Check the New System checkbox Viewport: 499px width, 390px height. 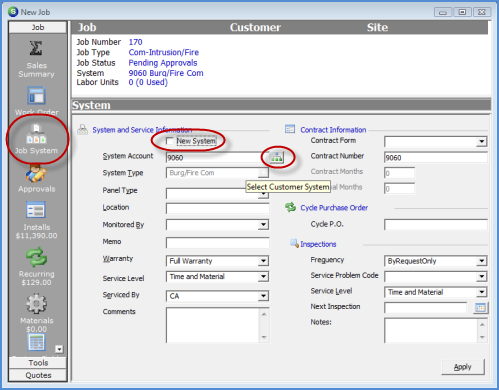[170, 141]
